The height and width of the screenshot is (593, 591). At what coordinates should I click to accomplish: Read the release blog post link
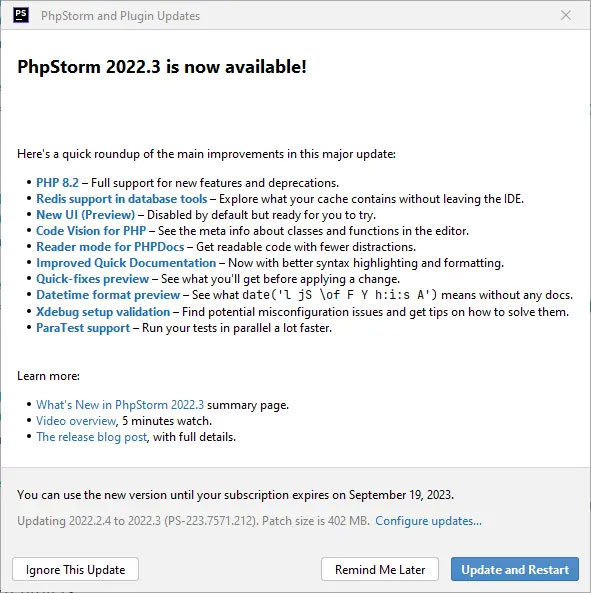coord(92,437)
